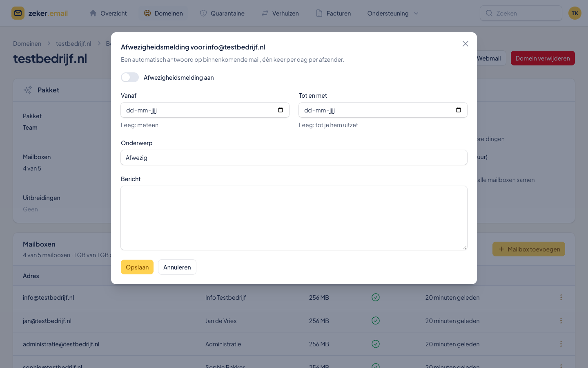
Task: Open actions menu for info@testbedrijf.nl row
Action: [x=561, y=297]
